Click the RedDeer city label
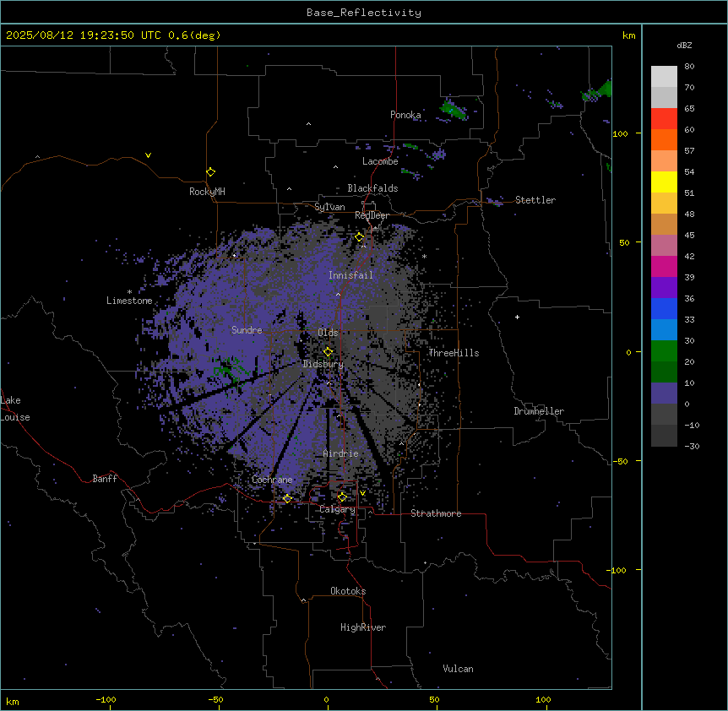The width and height of the screenshot is (728, 711). click(x=372, y=215)
